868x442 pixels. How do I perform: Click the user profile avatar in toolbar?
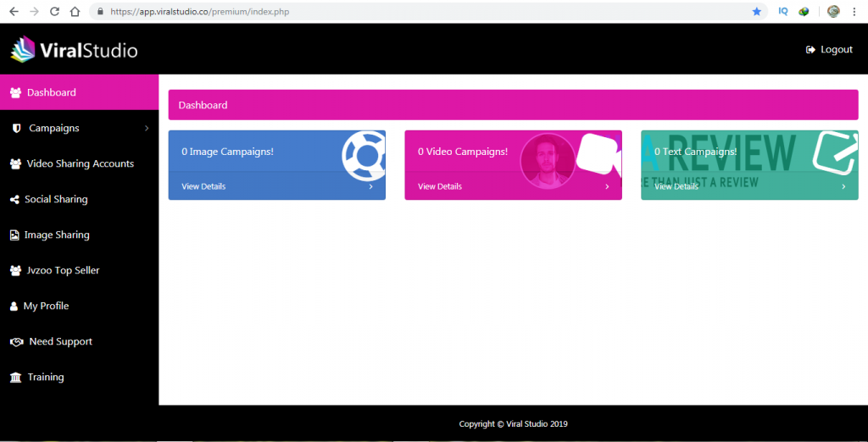coord(833,12)
